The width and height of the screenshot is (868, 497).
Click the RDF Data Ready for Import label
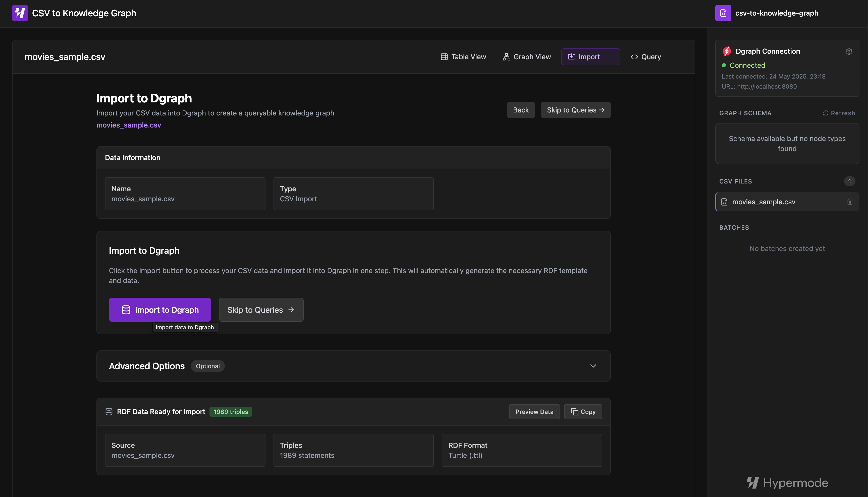click(161, 412)
